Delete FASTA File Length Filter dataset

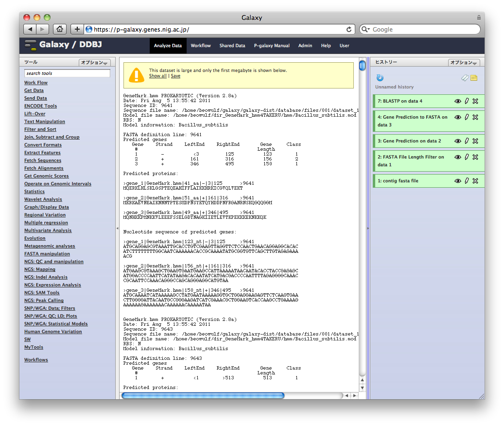(x=475, y=157)
